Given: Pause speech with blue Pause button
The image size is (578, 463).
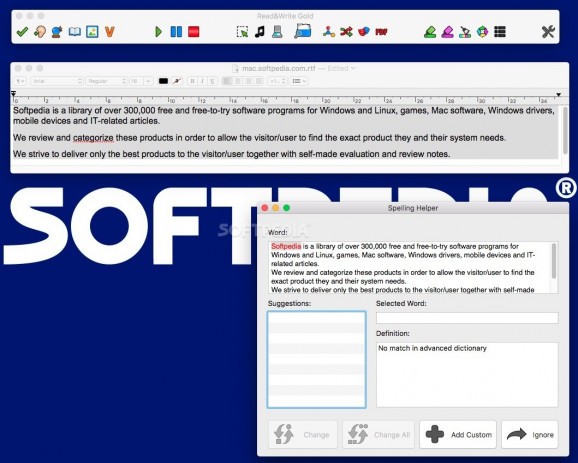Looking at the screenshot, I should tap(176, 32).
